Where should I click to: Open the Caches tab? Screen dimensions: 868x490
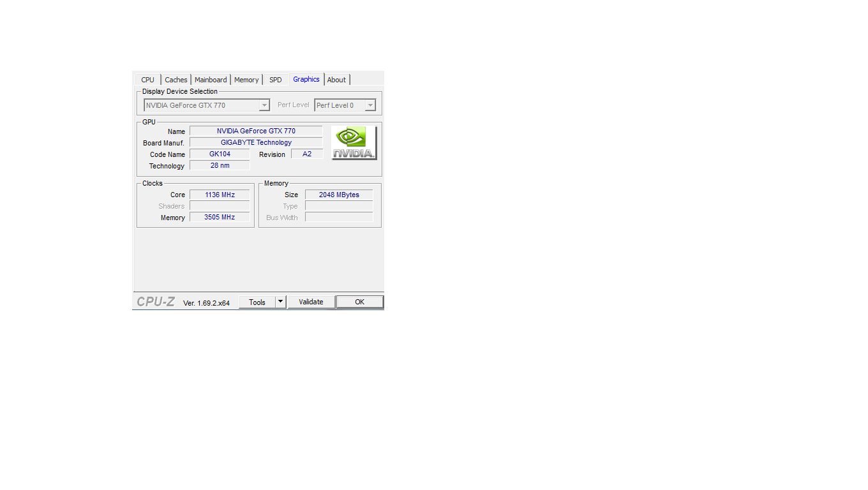coord(176,80)
